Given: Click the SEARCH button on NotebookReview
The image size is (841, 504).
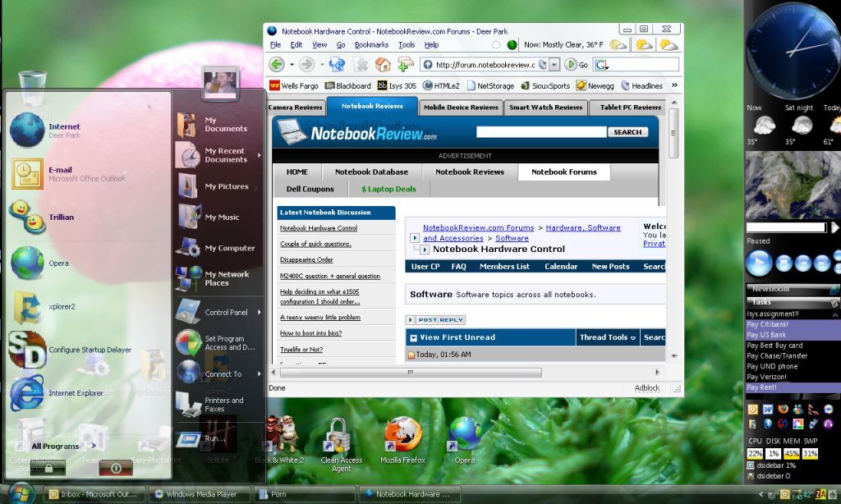Looking at the screenshot, I should (x=627, y=132).
